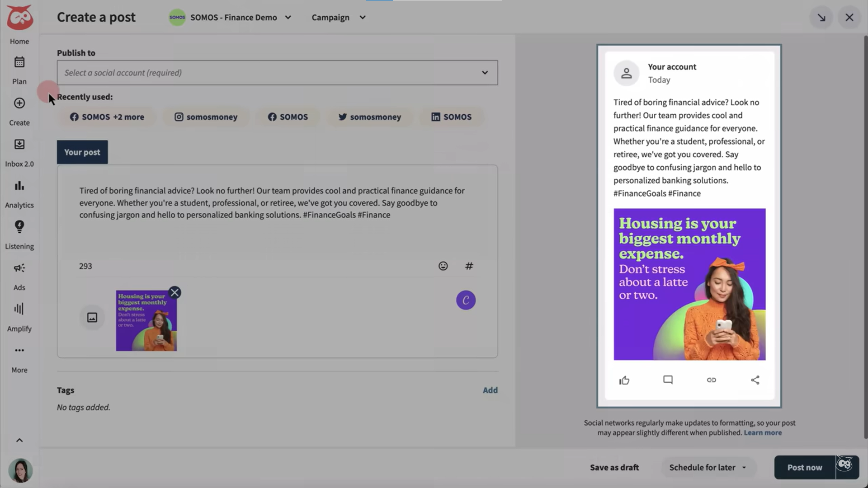
Task: Click Save as draft
Action: pyautogui.click(x=614, y=468)
